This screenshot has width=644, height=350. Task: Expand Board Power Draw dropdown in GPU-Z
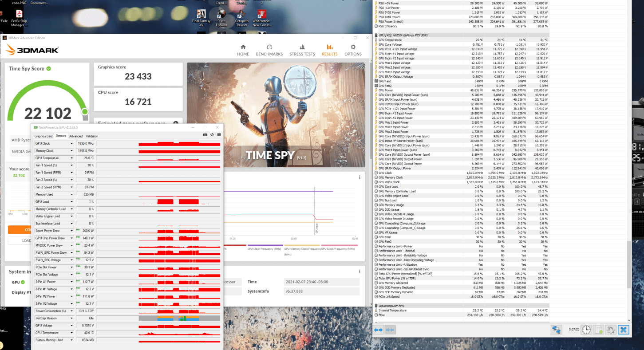point(71,231)
